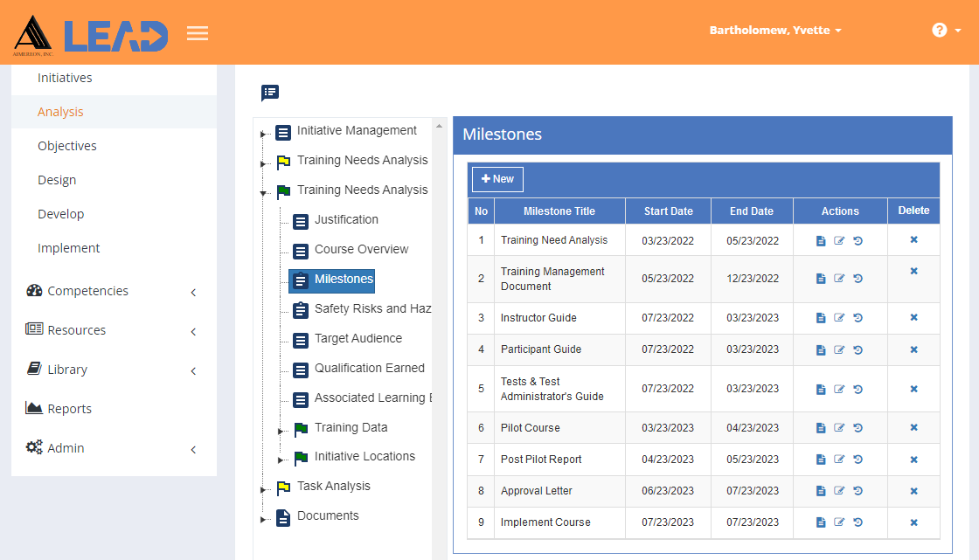Delete the Training Need Analysis milestone
Image resolution: width=979 pixels, height=560 pixels.
[x=913, y=239]
